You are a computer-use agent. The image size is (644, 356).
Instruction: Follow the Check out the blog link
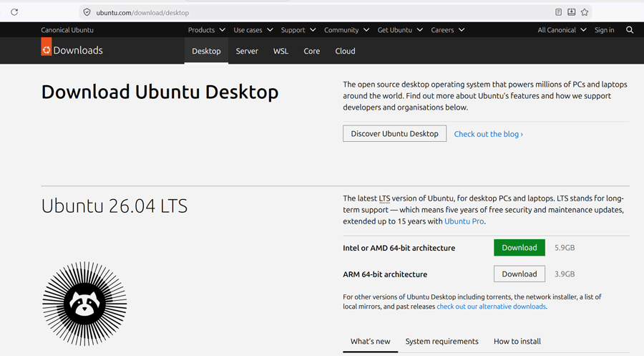click(x=488, y=134)
